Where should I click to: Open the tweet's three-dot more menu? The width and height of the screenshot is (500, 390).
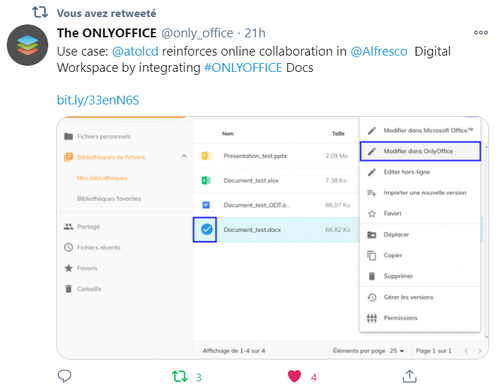coord(481,33)
